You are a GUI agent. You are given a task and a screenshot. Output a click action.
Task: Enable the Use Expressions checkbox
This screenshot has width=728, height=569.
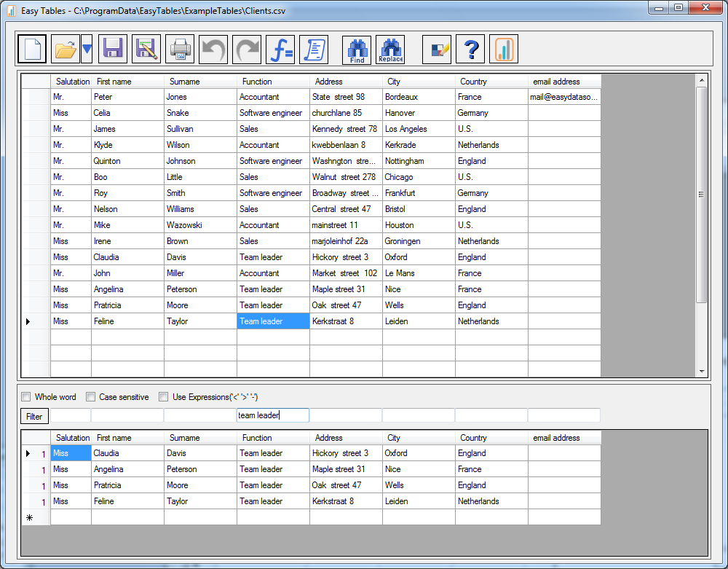164,397
